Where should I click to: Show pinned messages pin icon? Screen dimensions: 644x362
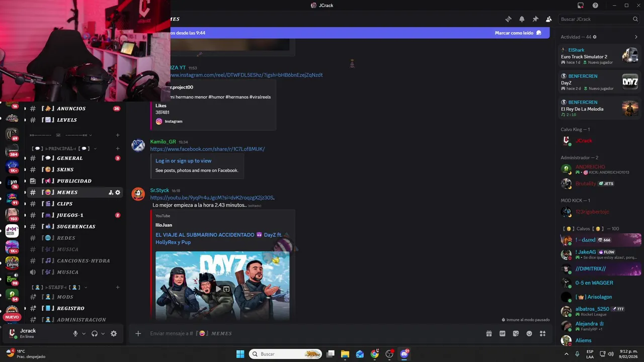point(535,19)
